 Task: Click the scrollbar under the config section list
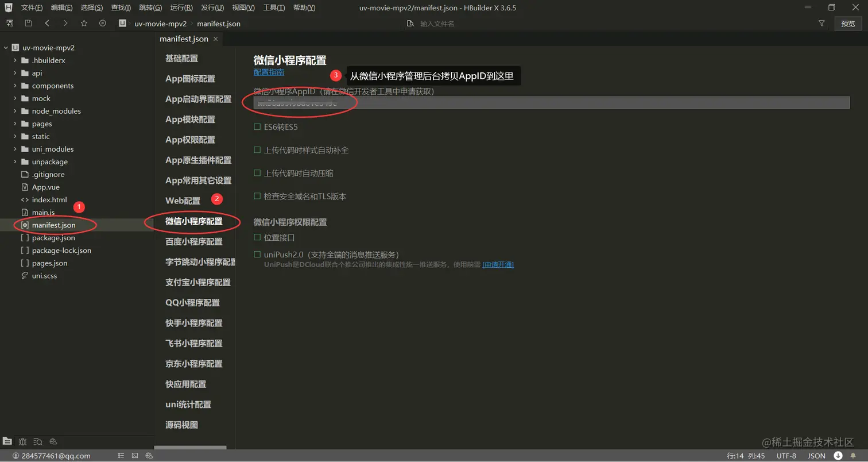[x=190, y=448]
